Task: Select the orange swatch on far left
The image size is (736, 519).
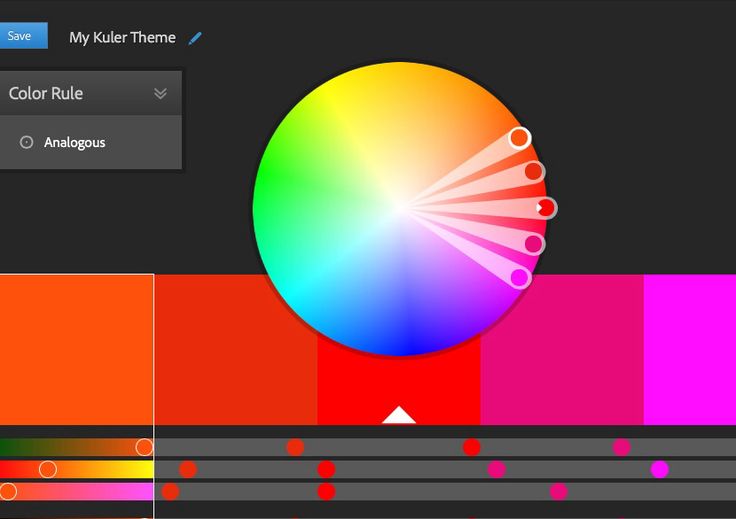Action: (x=76, y=350)
